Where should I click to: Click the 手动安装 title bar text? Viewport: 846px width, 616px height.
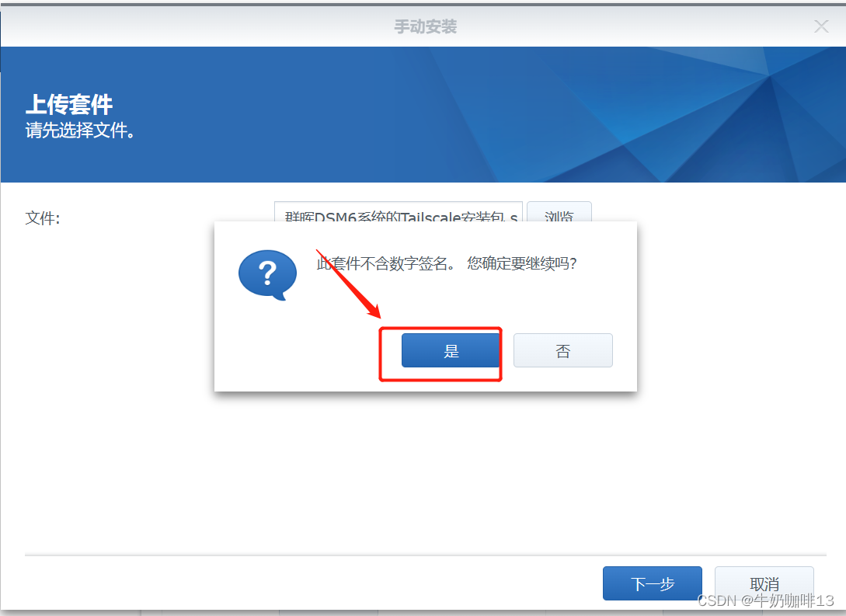pyautogui.click(x=425, y=26)
